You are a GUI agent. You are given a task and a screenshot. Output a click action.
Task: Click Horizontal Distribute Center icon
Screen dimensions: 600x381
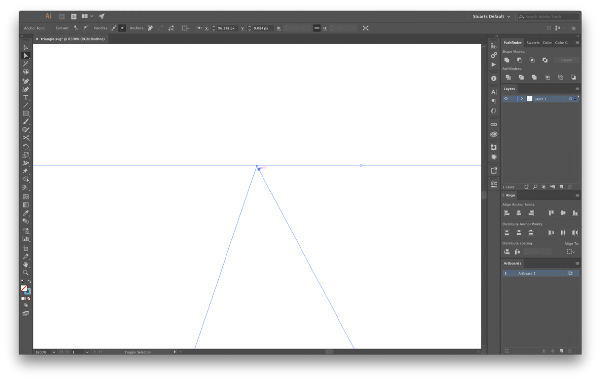click(563, 232)
